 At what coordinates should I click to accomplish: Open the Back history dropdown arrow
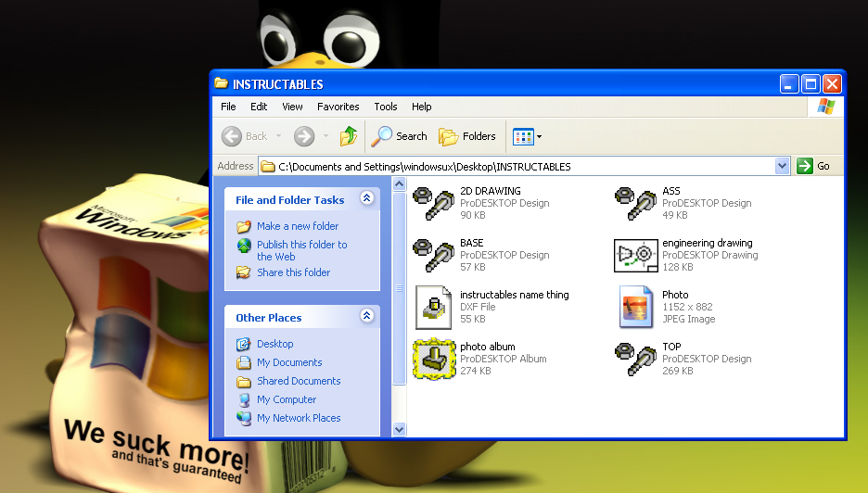click(278, 136)
